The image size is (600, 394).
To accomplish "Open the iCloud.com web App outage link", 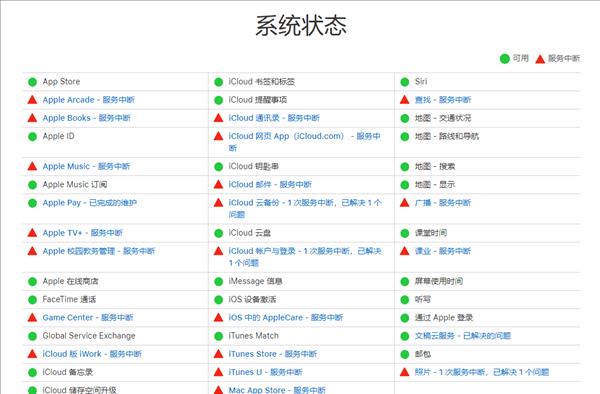I will click(305, 142).
